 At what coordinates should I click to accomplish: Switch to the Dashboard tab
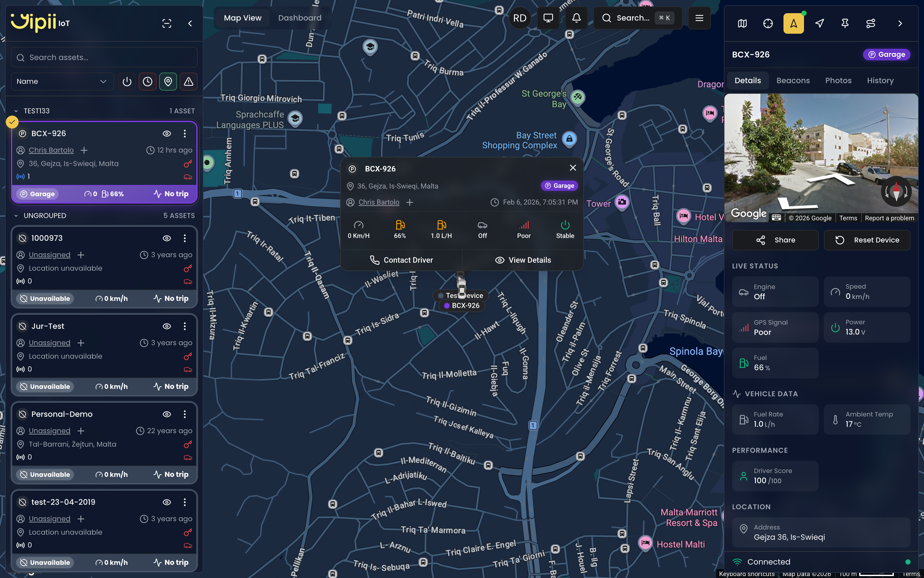300,18
